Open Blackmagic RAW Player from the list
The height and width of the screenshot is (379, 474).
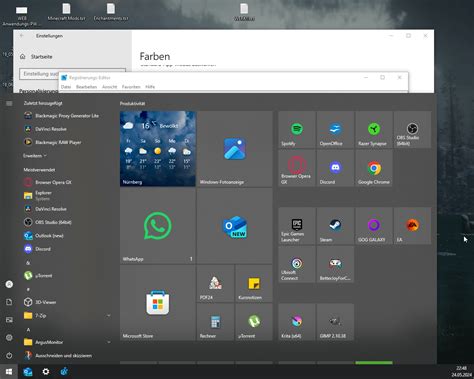[67, 142]
